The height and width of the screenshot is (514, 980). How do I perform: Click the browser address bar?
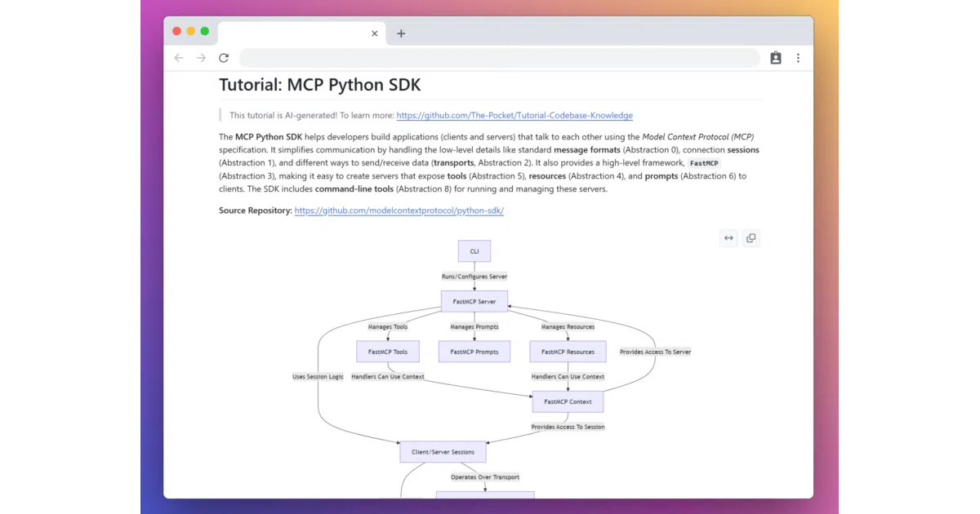point(500,58)
